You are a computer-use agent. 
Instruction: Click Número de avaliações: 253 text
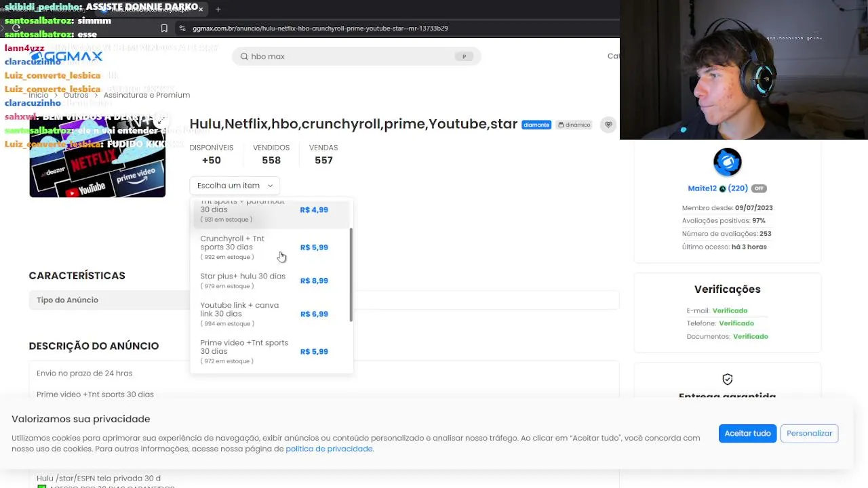tap(726, 234)
